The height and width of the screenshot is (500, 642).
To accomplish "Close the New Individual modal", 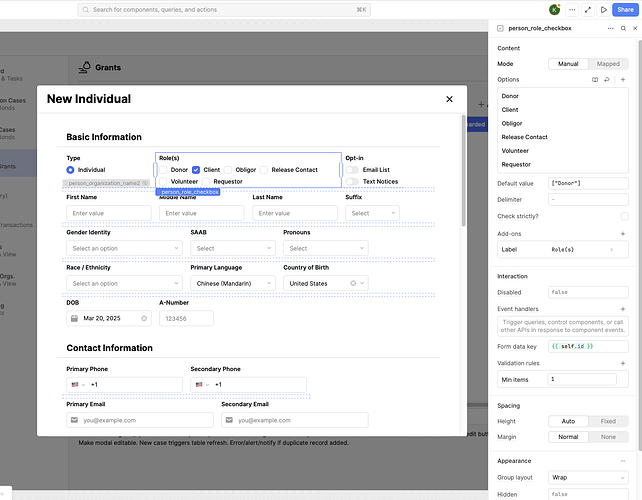I will point(449,99).
